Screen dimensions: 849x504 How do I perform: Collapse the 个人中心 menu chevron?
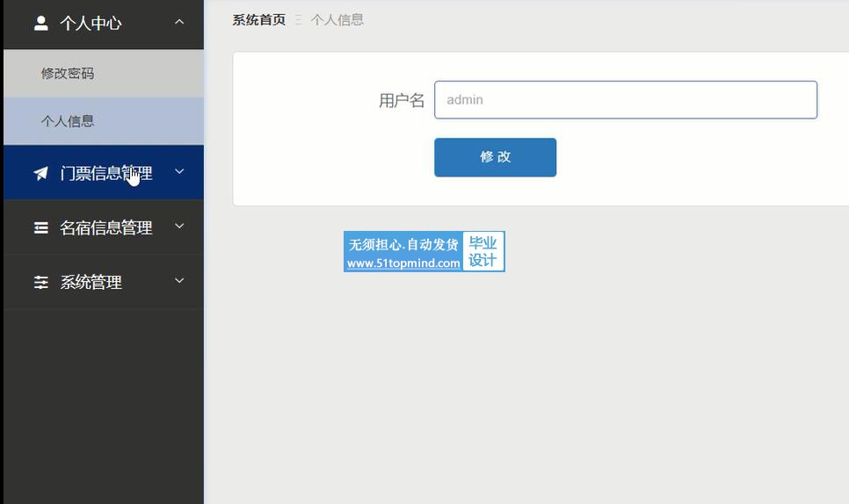pos(179,22)
